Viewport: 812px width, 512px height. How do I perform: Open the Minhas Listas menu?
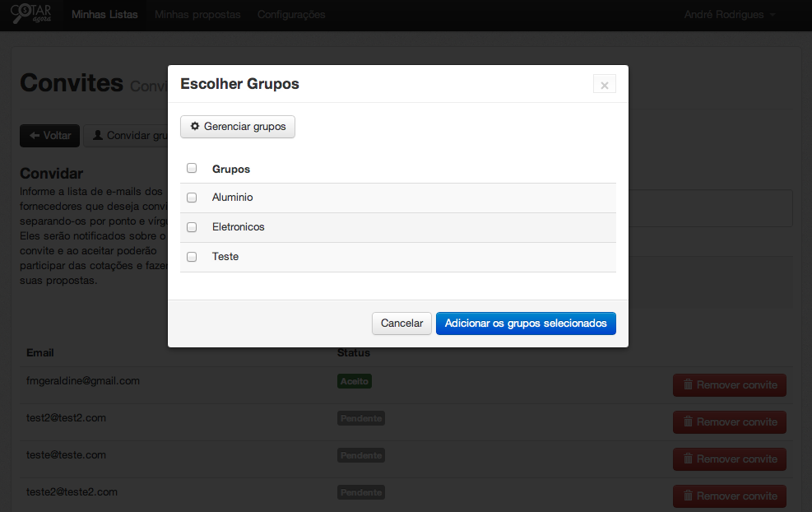coord(104,15)
